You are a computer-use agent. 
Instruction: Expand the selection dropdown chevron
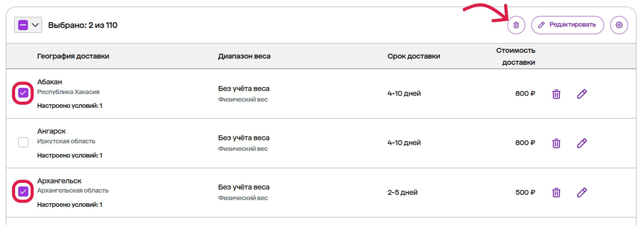[35, 25]
